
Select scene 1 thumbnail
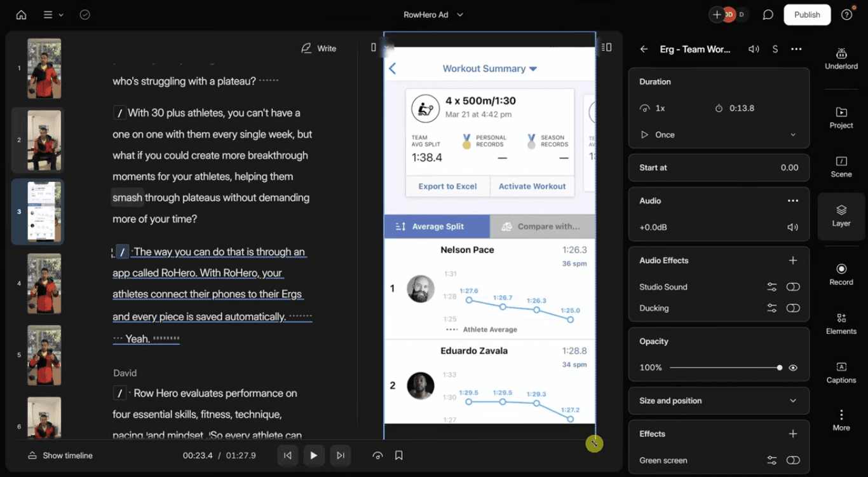(x=44, y=68)
